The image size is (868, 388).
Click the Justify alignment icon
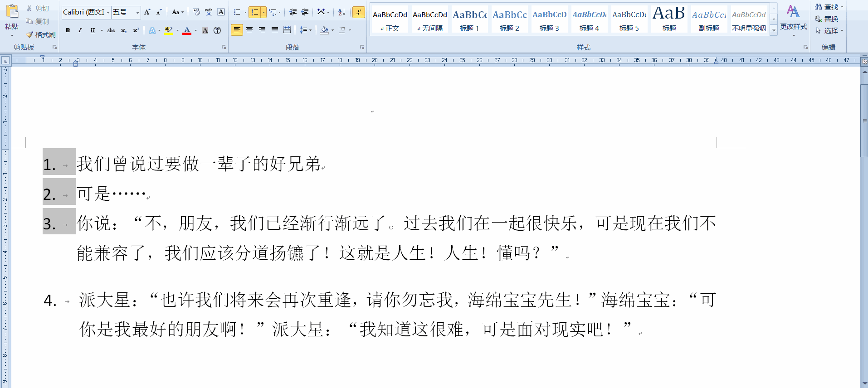click(275, 30)
